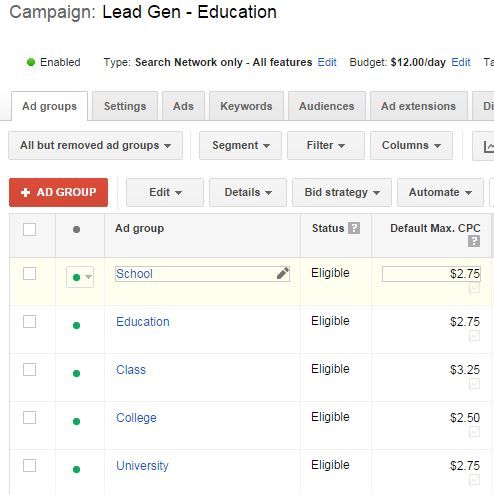This screenshot has width=494, height=495.
Task: Click the small chart icon under College's $2.50 bid
Action: 474,431
